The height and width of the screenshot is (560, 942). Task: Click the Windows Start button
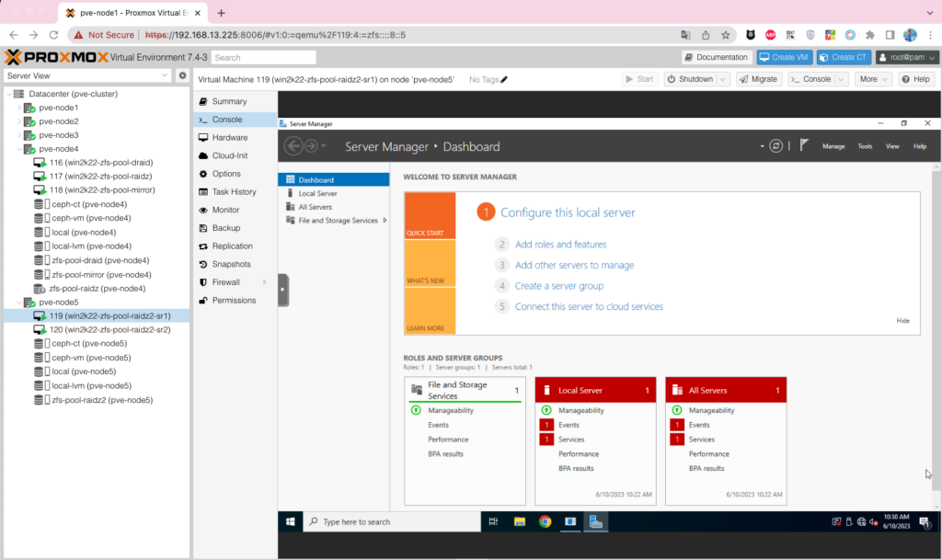click(x=290, y=521)
